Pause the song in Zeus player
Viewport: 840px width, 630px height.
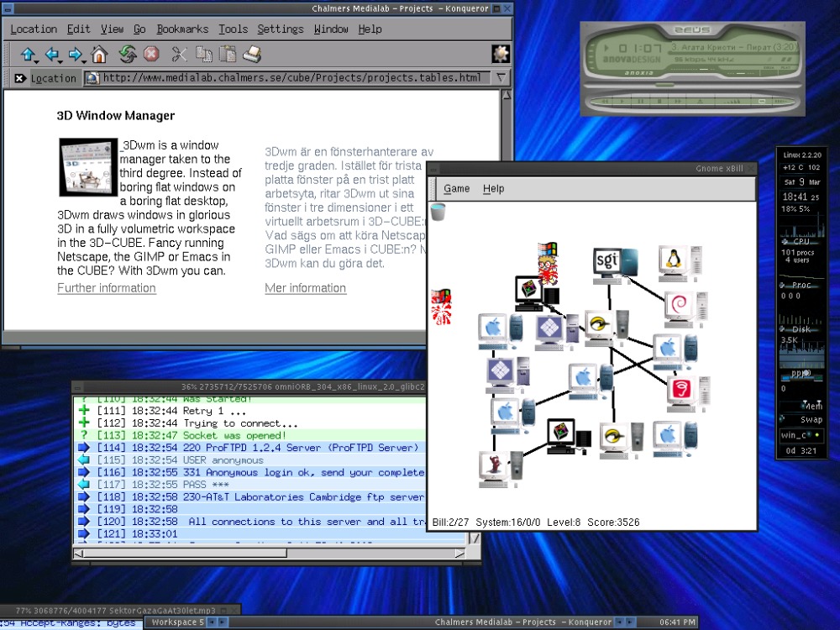641,101
